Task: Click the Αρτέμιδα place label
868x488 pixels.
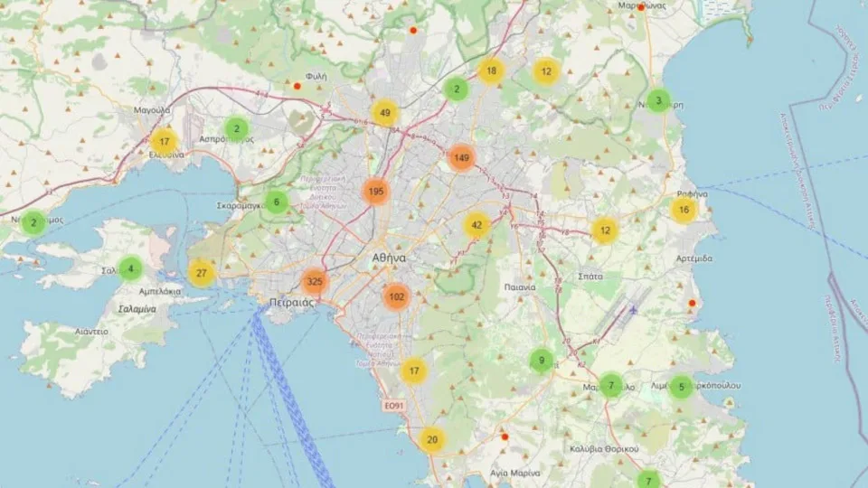Action: 694,258
